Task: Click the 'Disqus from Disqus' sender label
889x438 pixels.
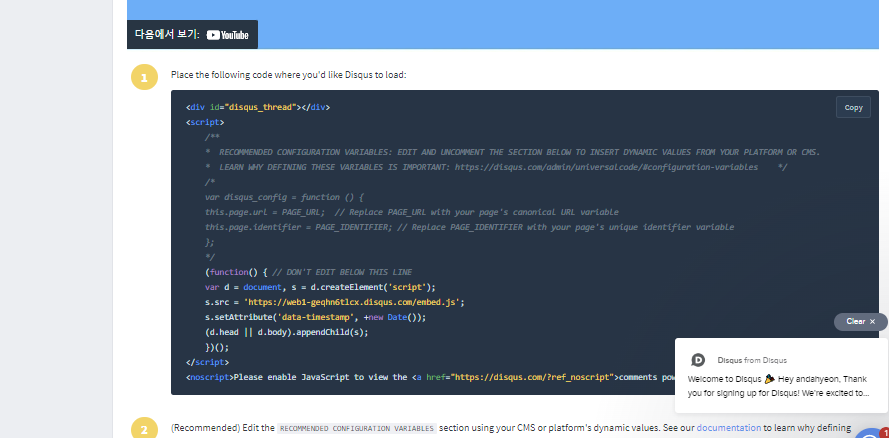Action: point(752,360)
